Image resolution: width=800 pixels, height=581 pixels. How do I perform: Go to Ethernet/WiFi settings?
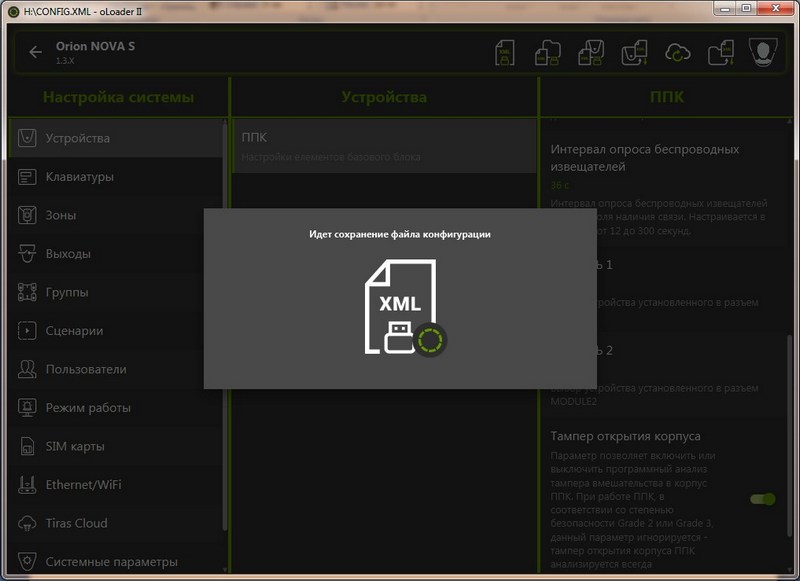point(116,485)
